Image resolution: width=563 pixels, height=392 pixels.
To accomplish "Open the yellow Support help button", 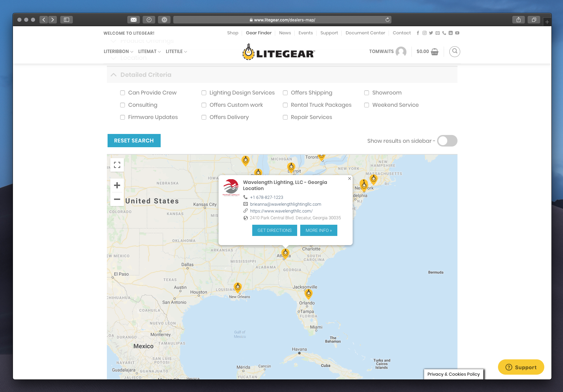I will (x=521, y=367).
